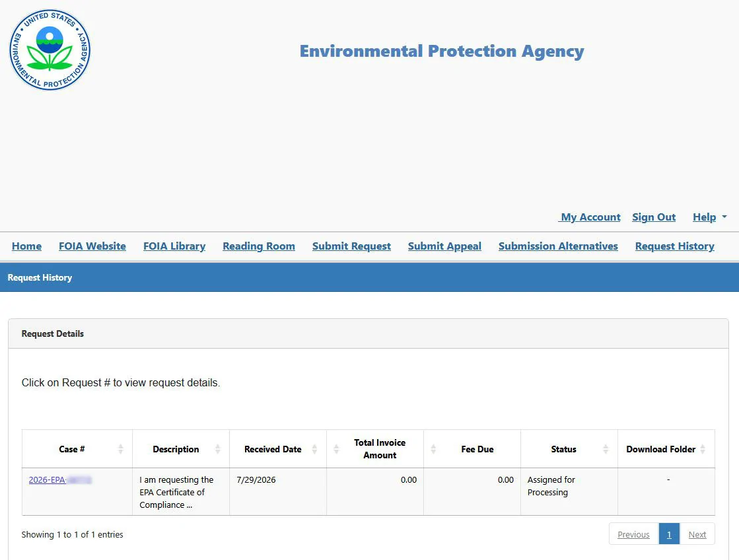Click the Case # column header text
The image size is (739, 560).
pyautogui.click(x=71, y=449)
